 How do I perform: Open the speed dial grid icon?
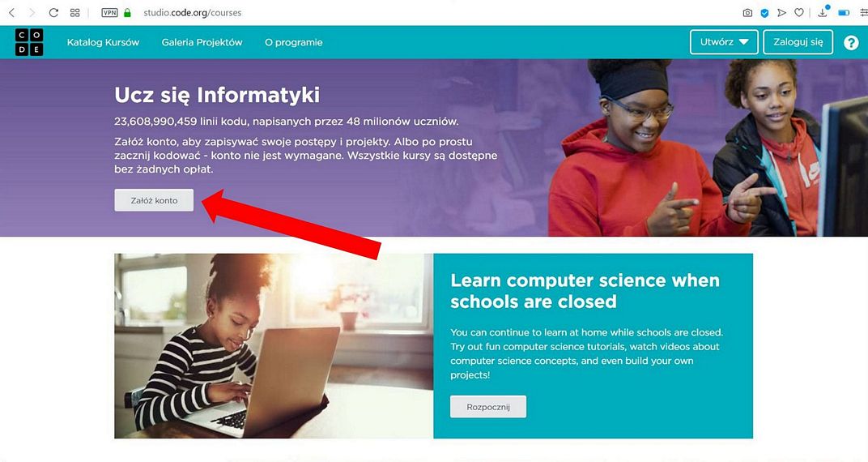tap(74, 12)
